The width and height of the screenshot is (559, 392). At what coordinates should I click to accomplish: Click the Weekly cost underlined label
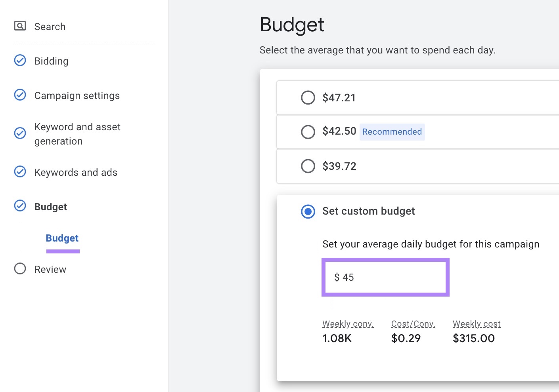tap(477, 323)
